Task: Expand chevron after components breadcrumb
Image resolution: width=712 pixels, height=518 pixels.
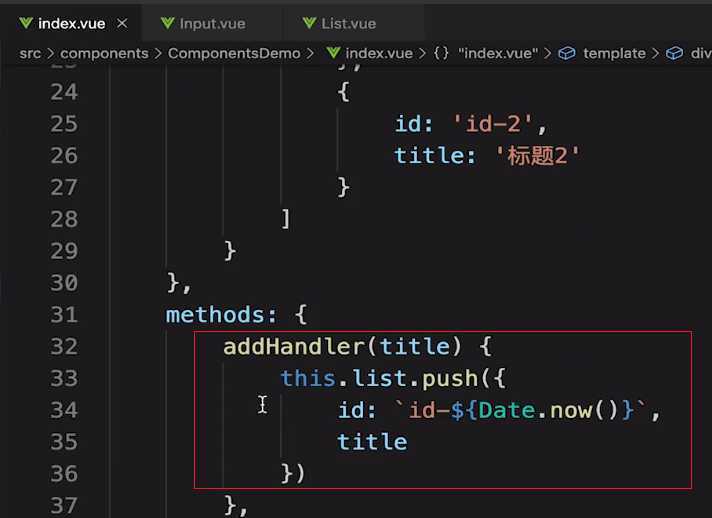Action: [x=158, y=54]
